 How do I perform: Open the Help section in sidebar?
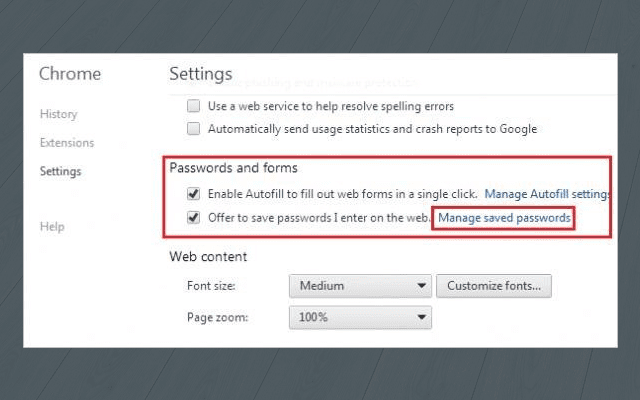pos(52,227)
